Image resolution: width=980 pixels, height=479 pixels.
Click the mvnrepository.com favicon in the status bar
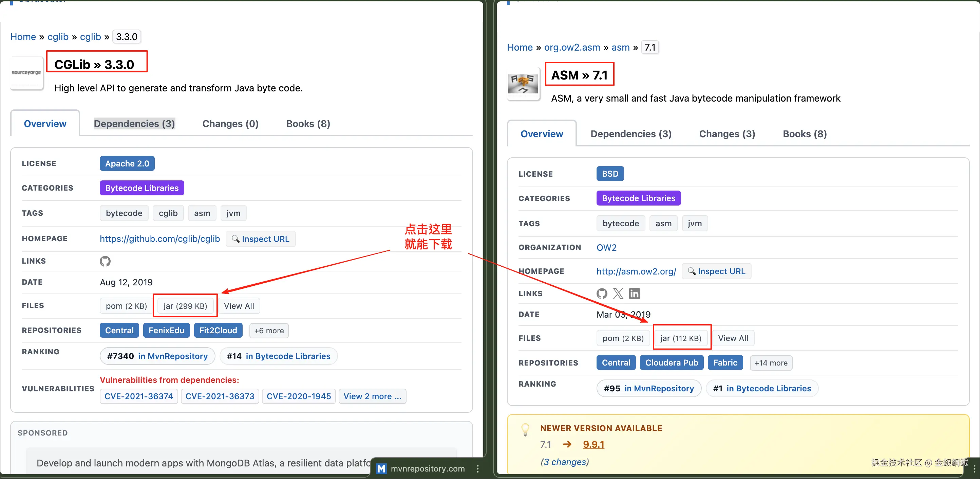(x=381, y=469)
